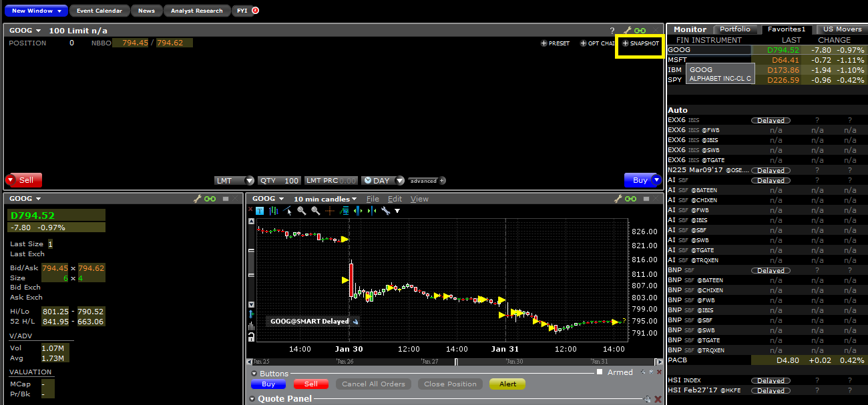Screen dimensions: 868x405
Task: Open the New Window dropdown
Action: pos(37,11)
